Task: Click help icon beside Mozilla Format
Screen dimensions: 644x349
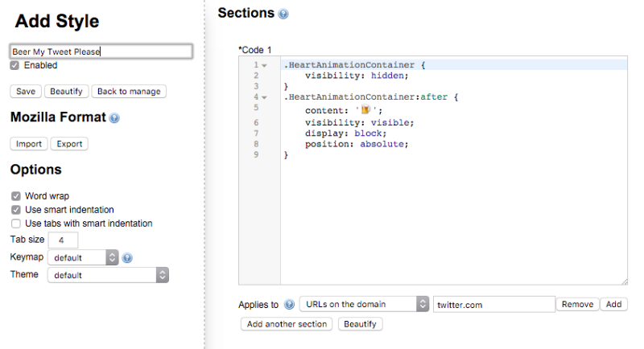Action: pyautogui.click(x=114, y=118)
